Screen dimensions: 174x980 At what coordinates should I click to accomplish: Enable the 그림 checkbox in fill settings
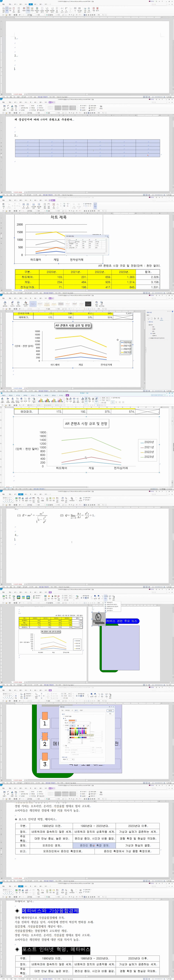click(64, 746)
